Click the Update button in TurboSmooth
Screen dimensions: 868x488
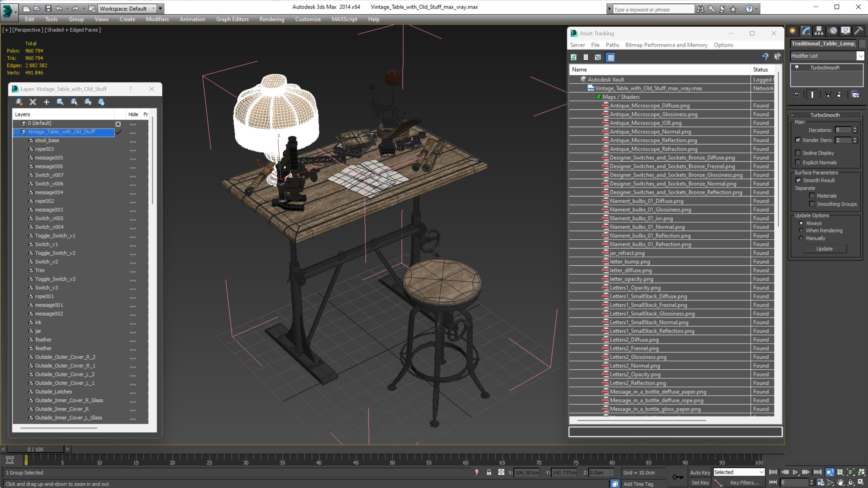(824, 248)
